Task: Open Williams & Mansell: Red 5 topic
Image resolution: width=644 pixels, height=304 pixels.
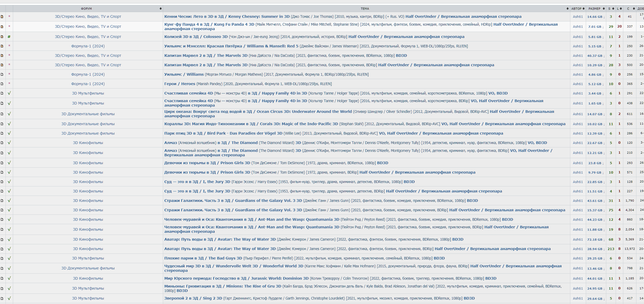Action: point(316,46)
